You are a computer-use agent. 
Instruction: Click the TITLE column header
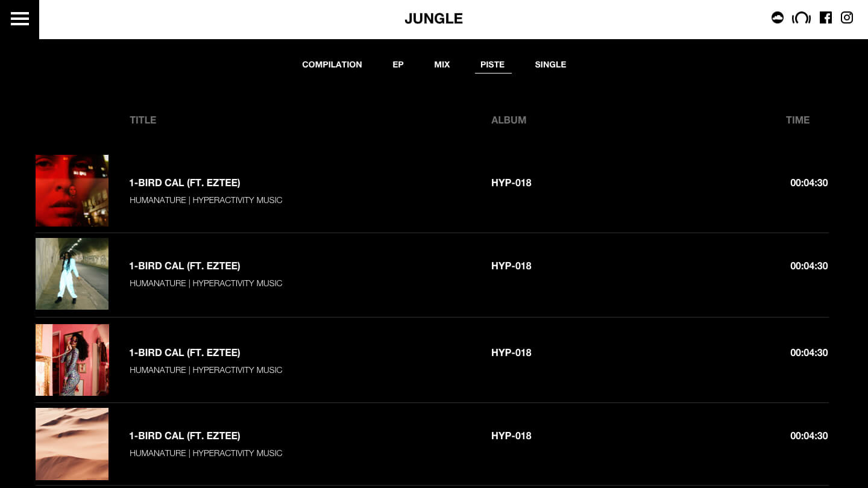143,120
